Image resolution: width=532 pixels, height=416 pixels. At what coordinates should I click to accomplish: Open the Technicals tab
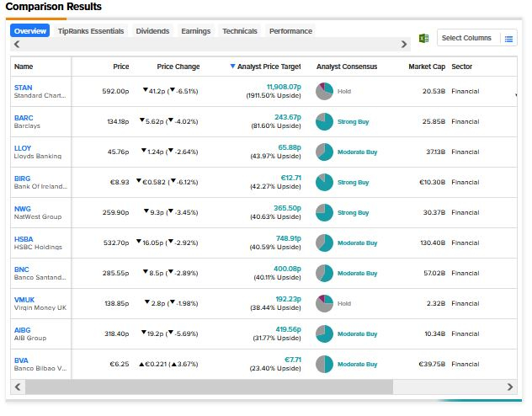click(240, 31)
